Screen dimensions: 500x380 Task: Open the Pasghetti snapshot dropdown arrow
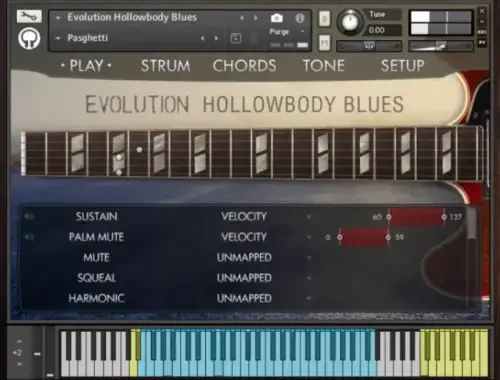(58, 39)
